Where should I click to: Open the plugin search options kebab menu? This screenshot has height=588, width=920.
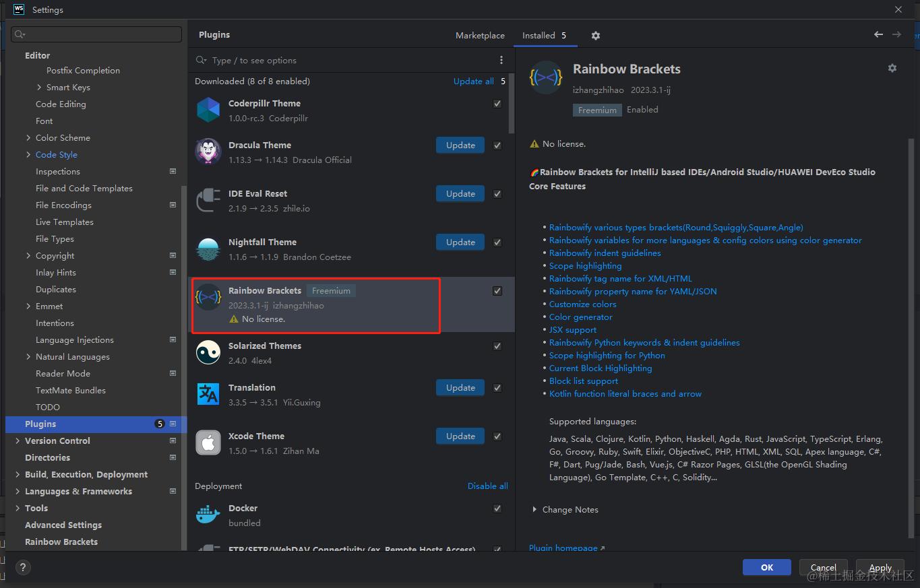pyautogui.click(x=501, y=60)
